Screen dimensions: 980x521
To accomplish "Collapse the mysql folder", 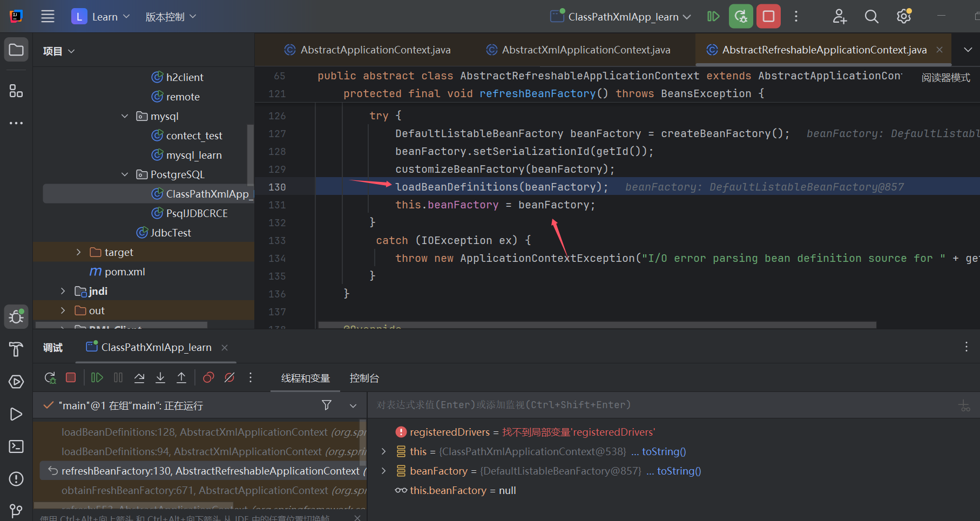I will (125, 116).
